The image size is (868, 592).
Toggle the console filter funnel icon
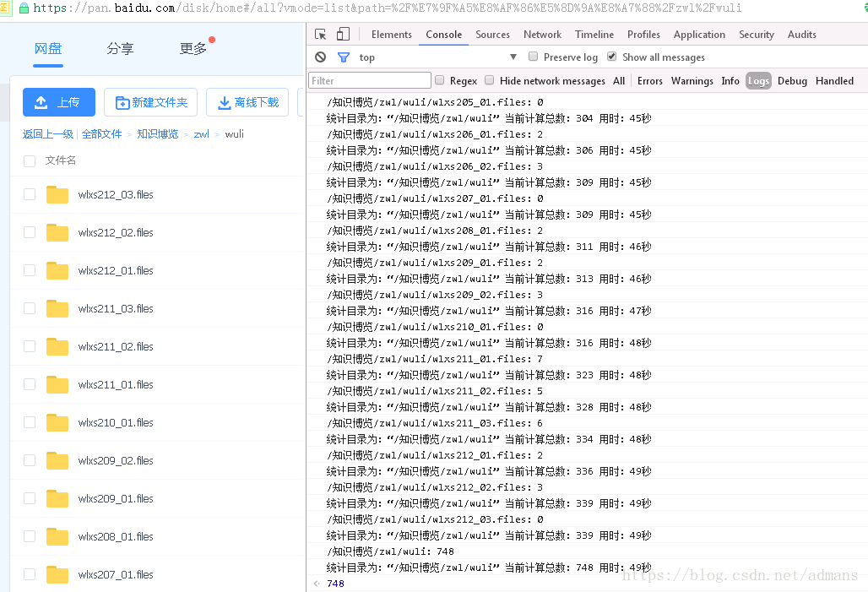[x=344, y=57]
